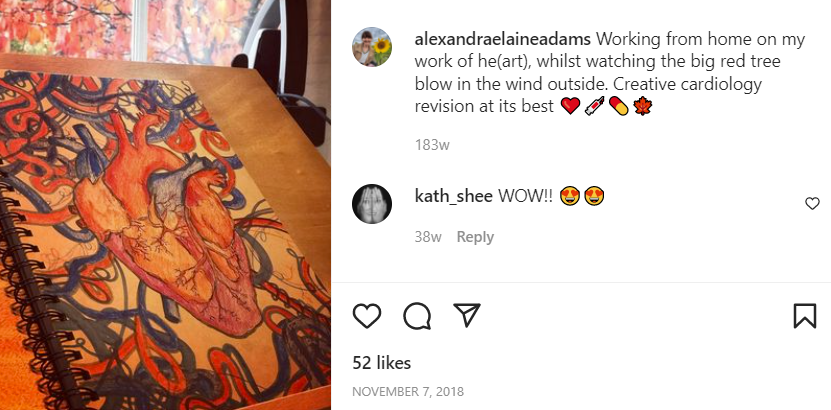
Task: Share the post using the paper plane icon
Action: tap(467, 315)
